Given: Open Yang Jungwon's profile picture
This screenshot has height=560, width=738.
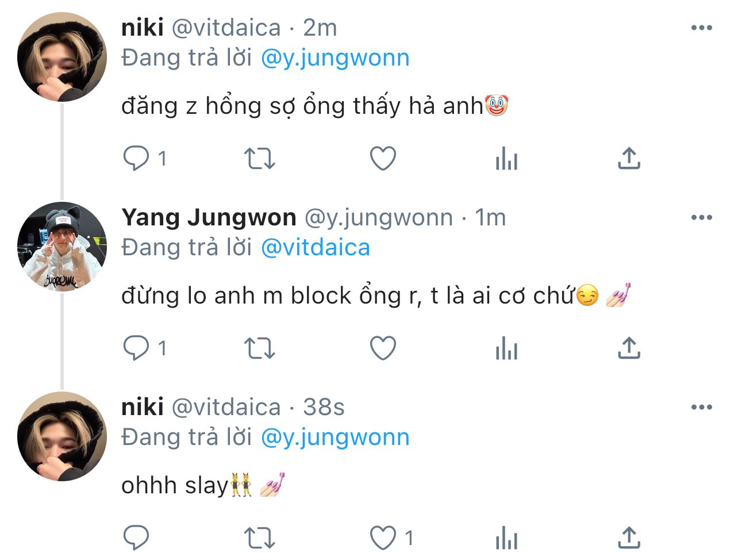Looking at the screenshot, I should coord(62,247).
